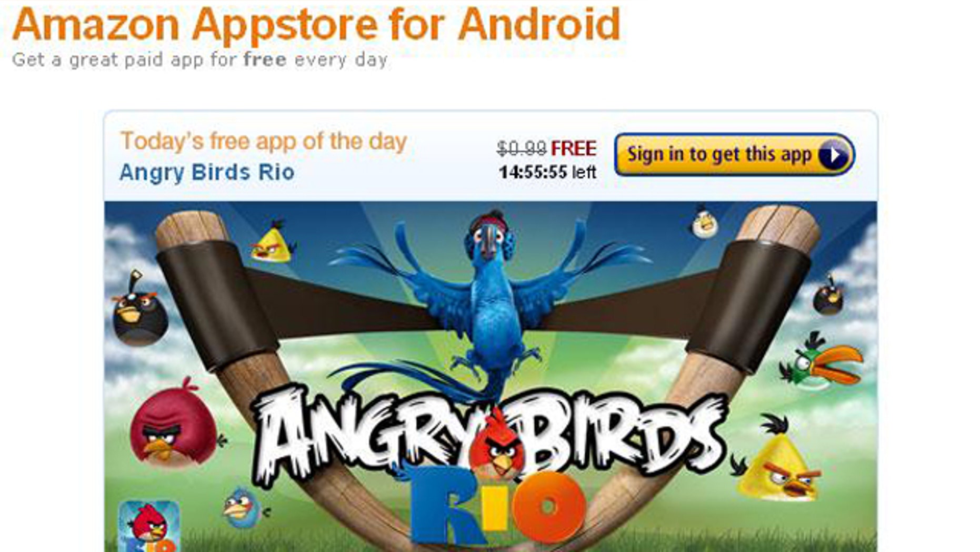Select the Angry Birds Rio app icon thumbnail

coord(149,526)
